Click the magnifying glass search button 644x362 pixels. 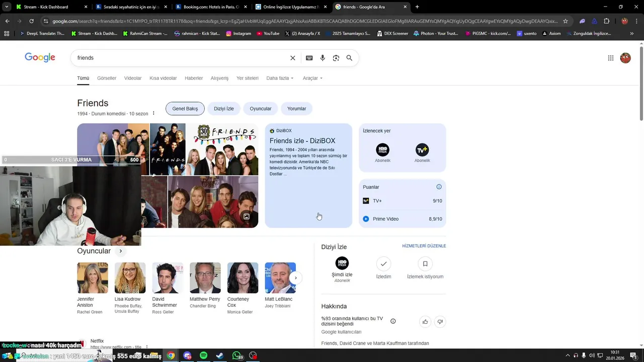click(349, 58)
